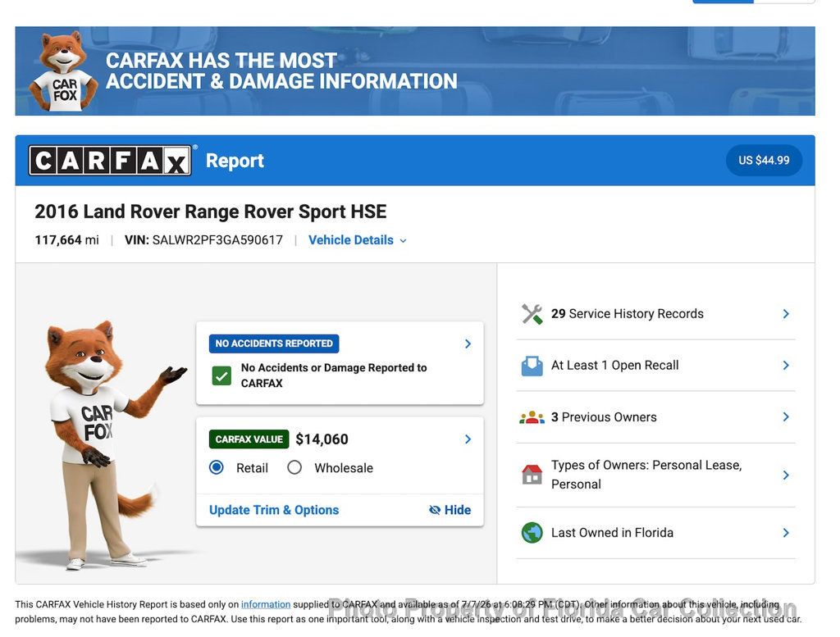This screenshot has height=637, width=840.
Task: Click the open recall envelope icon
Action: pyautogui.click(x=532, y=366)
